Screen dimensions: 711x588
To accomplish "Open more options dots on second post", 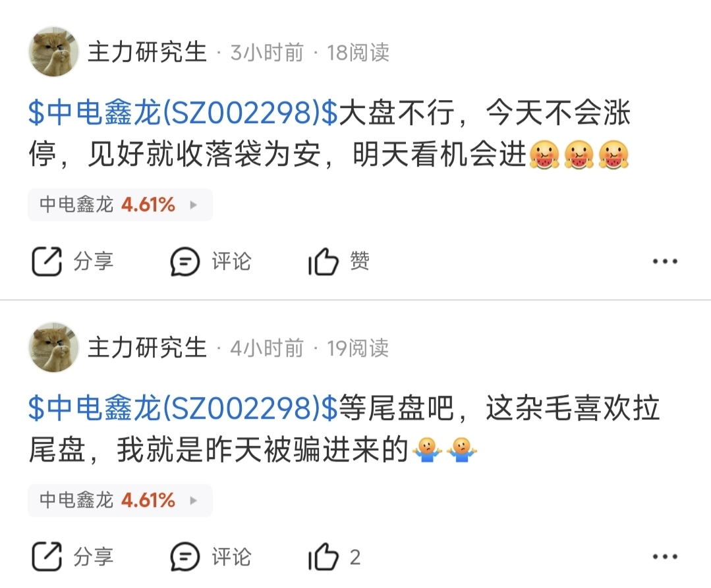I will [665, 557].
